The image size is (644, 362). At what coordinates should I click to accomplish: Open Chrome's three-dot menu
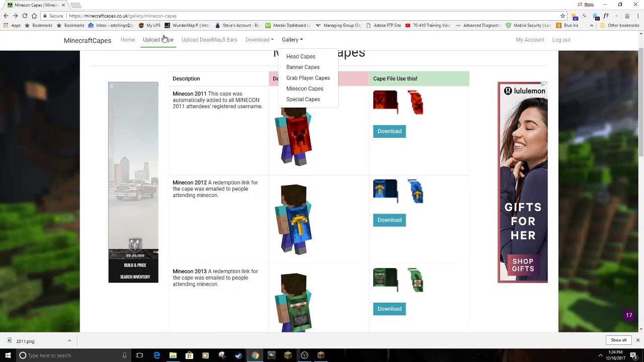pos(637,16)
